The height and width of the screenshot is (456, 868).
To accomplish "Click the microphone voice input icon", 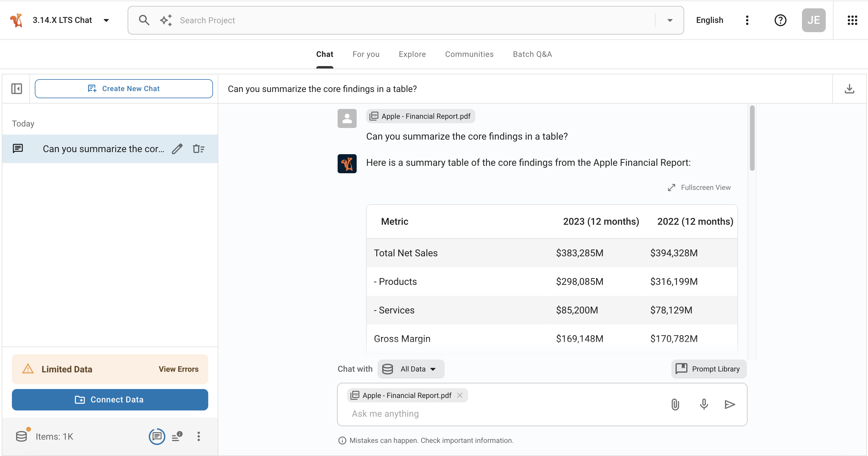I will (x=704, y=404).
